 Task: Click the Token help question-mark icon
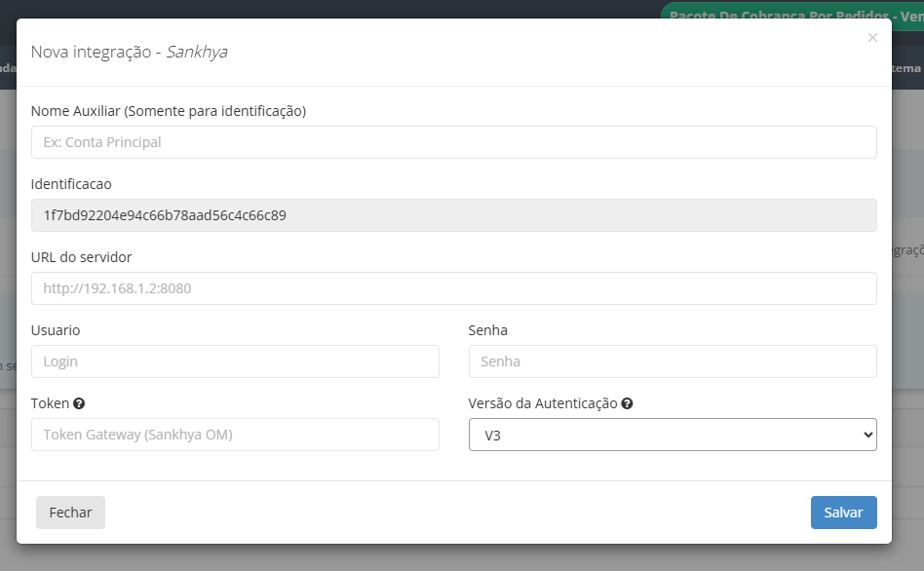tap(79, 403)
